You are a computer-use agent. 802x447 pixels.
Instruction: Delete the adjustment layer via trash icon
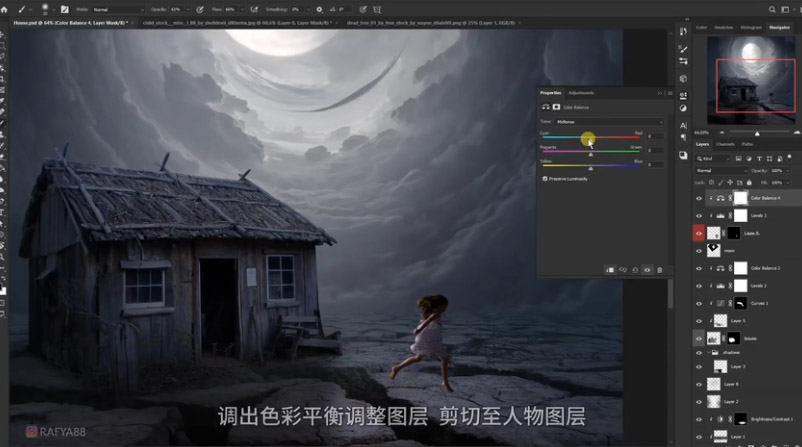click(660, 269)
